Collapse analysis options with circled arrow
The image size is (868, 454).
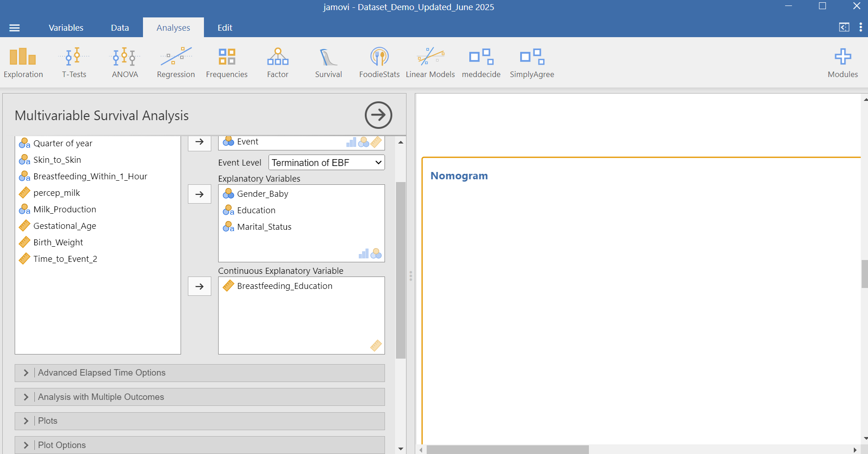click(x=379, y=115)
